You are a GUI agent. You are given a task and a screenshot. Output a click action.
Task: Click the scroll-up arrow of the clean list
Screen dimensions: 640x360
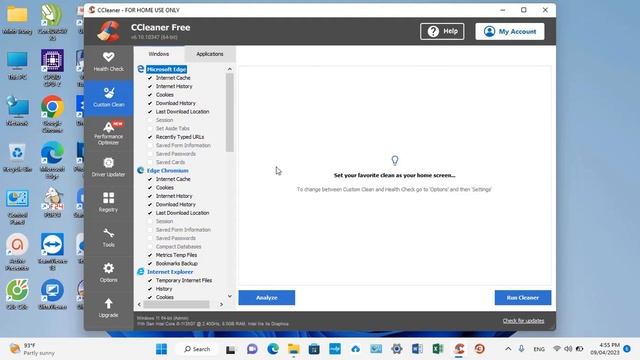(229, 69)
